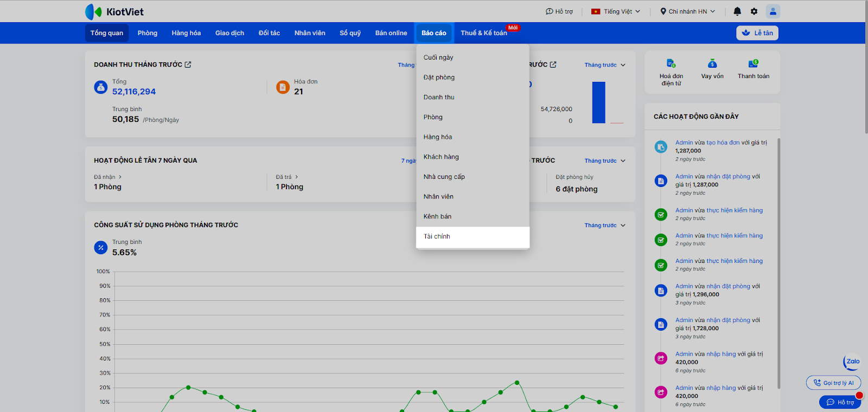Screen dimensions: 868x412
Task: Click the percent icon beside Trung bình 5.65%
Action: click(101, 247)
